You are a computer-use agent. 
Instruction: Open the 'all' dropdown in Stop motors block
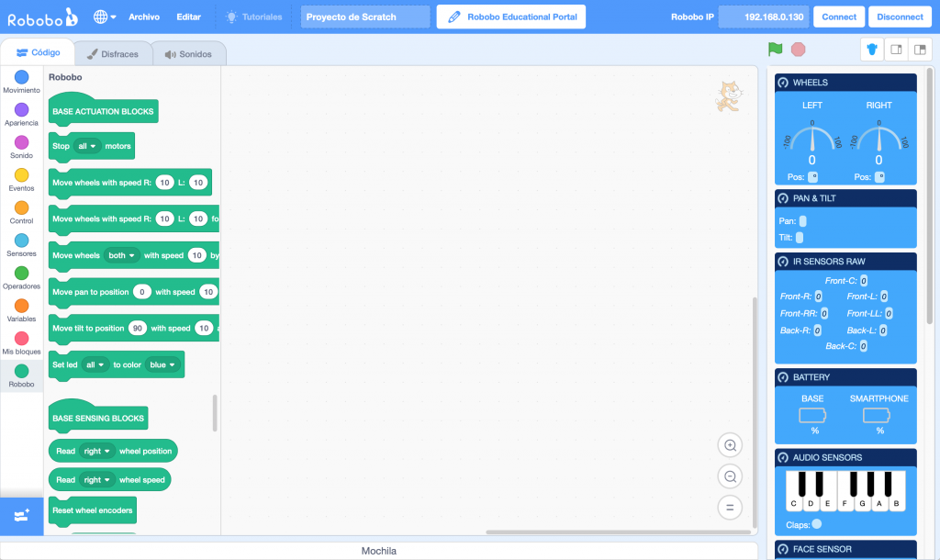88,146
